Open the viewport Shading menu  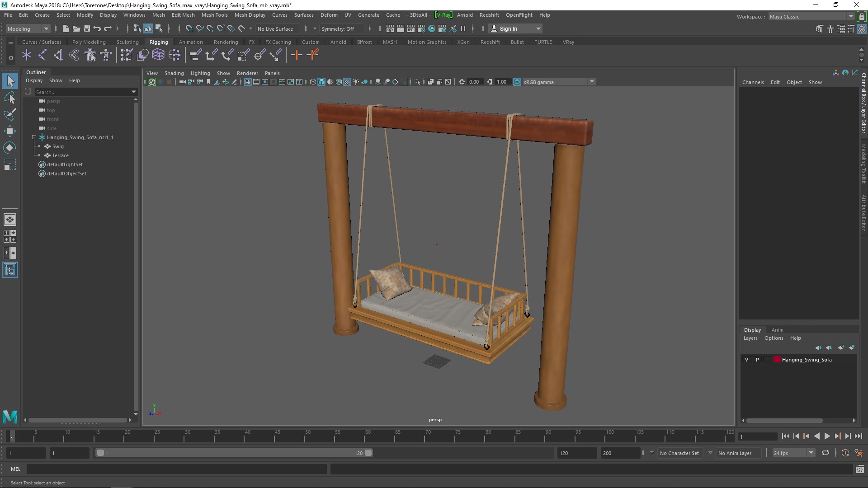pos(174,73)
